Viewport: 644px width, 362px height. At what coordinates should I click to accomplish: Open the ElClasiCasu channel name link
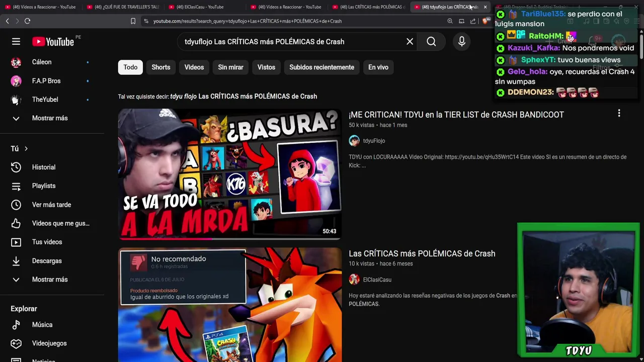pyautogui.click(x=377, y=280)
